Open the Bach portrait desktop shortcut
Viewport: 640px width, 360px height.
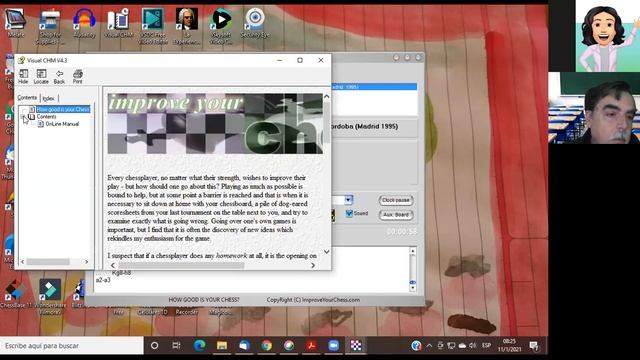tap(187, 27)
